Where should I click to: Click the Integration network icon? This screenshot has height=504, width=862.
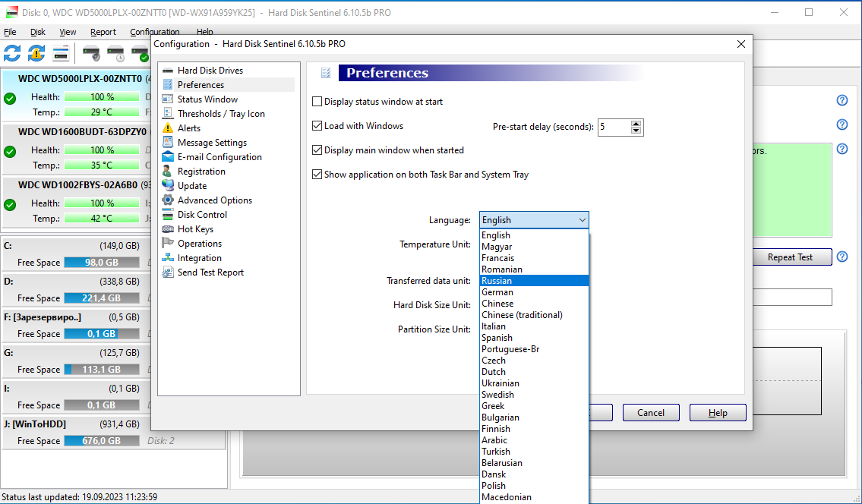(x=168, y=258)
